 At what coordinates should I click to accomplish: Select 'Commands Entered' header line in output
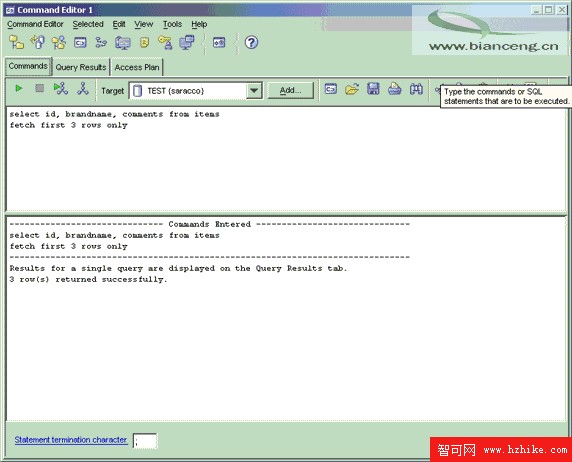click(x=210, y=224)
